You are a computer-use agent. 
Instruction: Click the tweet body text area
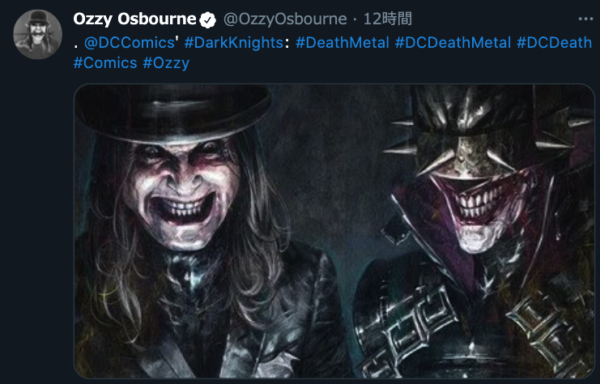(333, 53)
